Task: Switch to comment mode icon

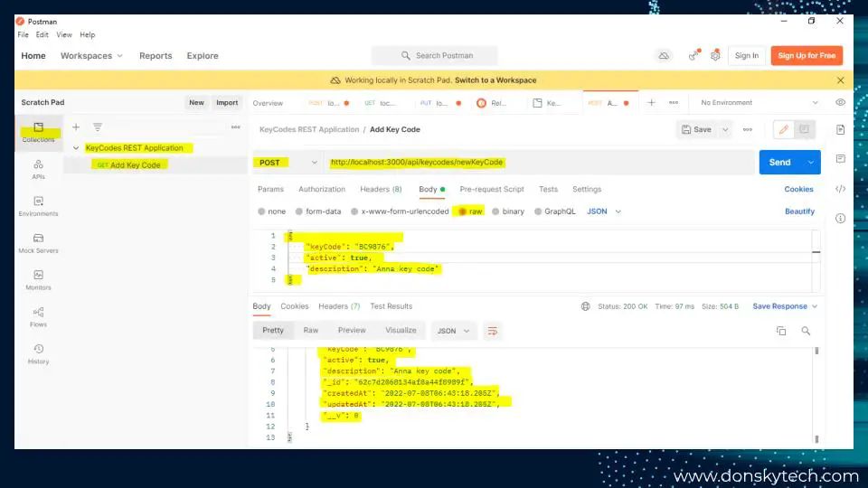Action: pos(805,129)
